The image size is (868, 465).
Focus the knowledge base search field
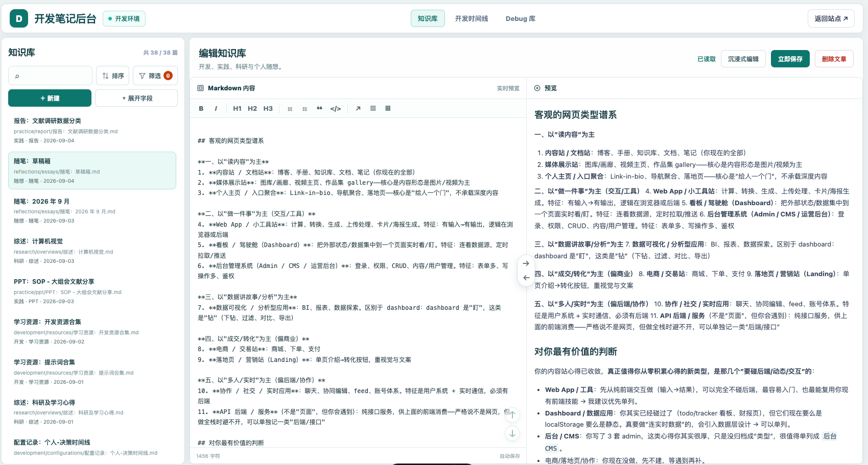tap(50, 76)
